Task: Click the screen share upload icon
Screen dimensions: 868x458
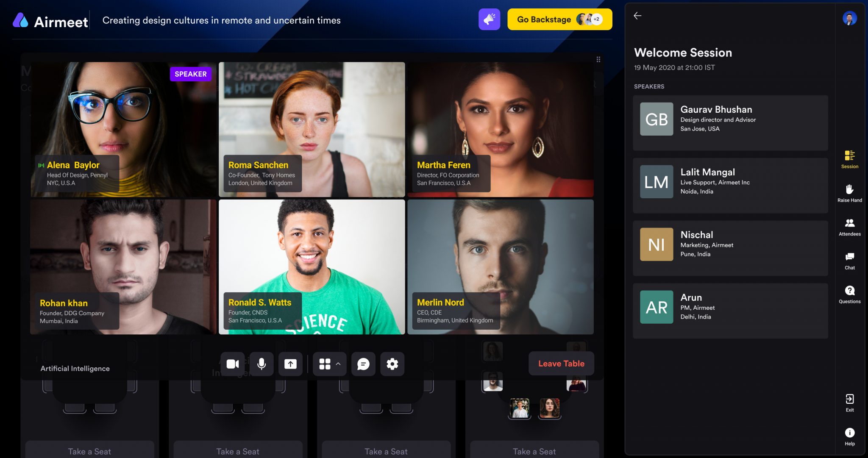Action: tap(290, 363)
